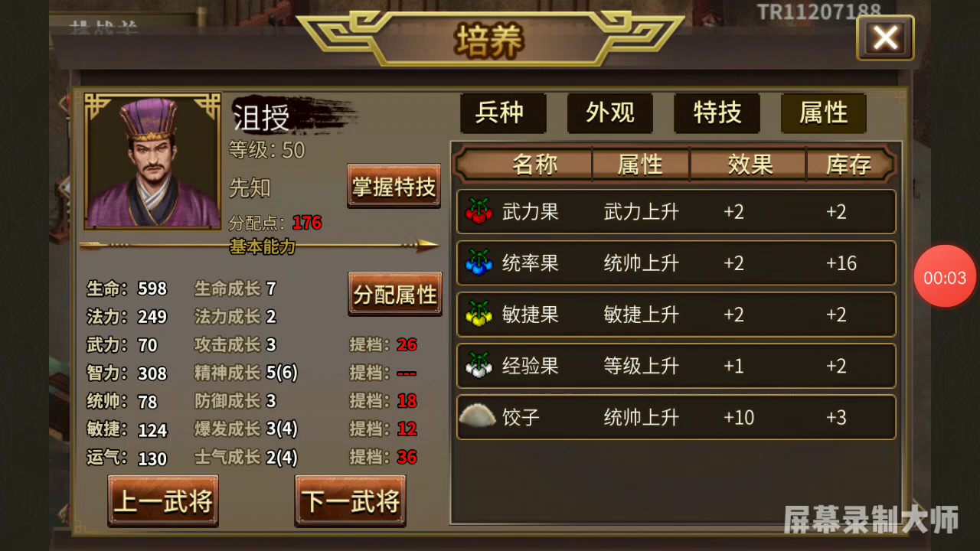This screenshot has height=551, width=980.
Task: Go to next general with 下一武将
Action: click(351, 501)
